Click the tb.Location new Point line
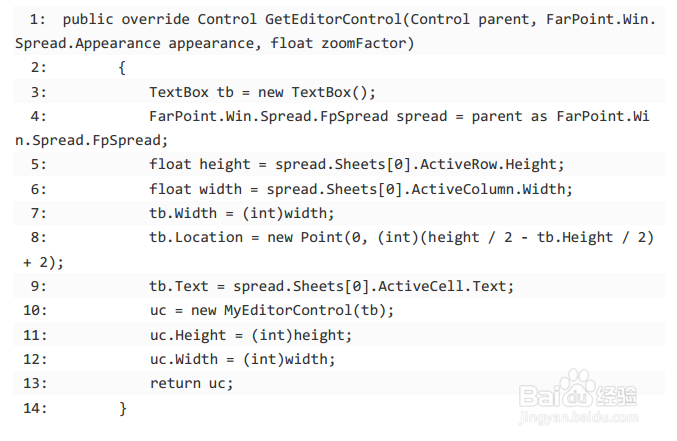The width and height of the screenshot is (677, 441). pos(400,237)
